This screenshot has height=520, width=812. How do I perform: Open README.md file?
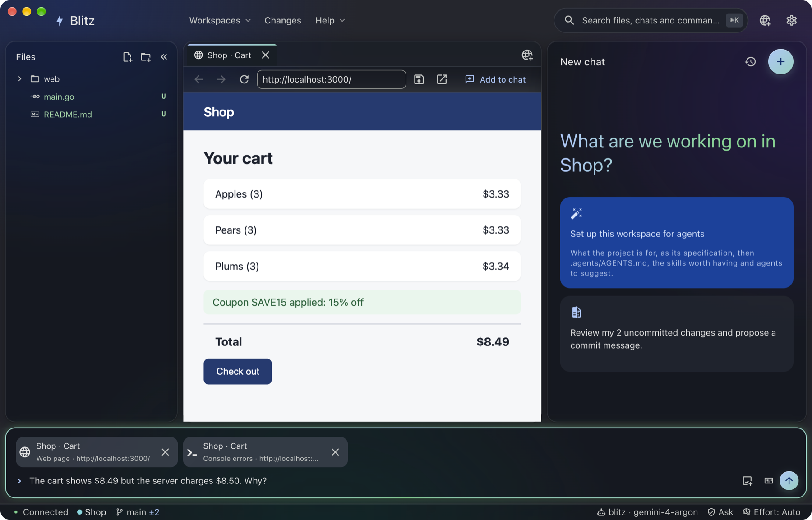click(x=68, y=115)
